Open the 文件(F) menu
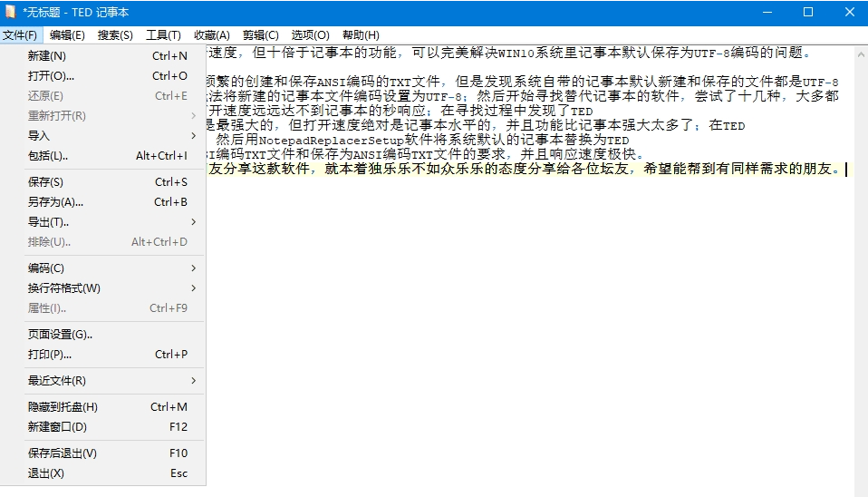The height and width of the screenshot is (497, 868). pos(20,35)
